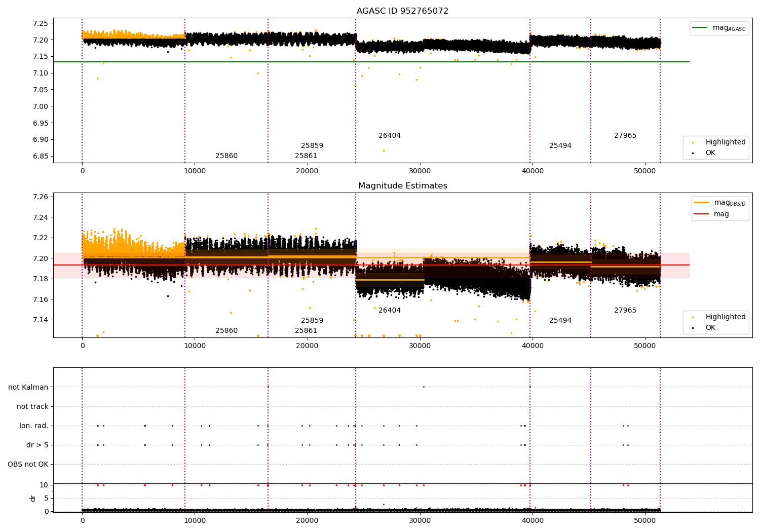Click the "not track" row label

pyautogui.click(x=32, y=406)
